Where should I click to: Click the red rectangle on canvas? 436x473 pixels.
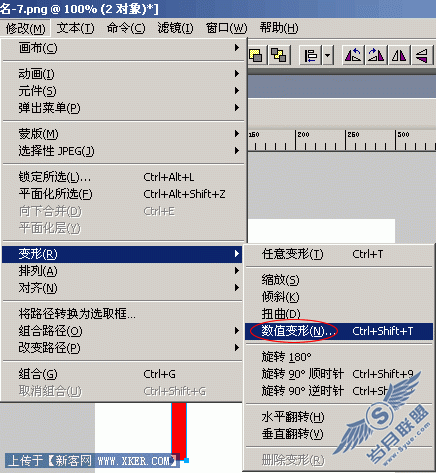click(x=179, y=430)
